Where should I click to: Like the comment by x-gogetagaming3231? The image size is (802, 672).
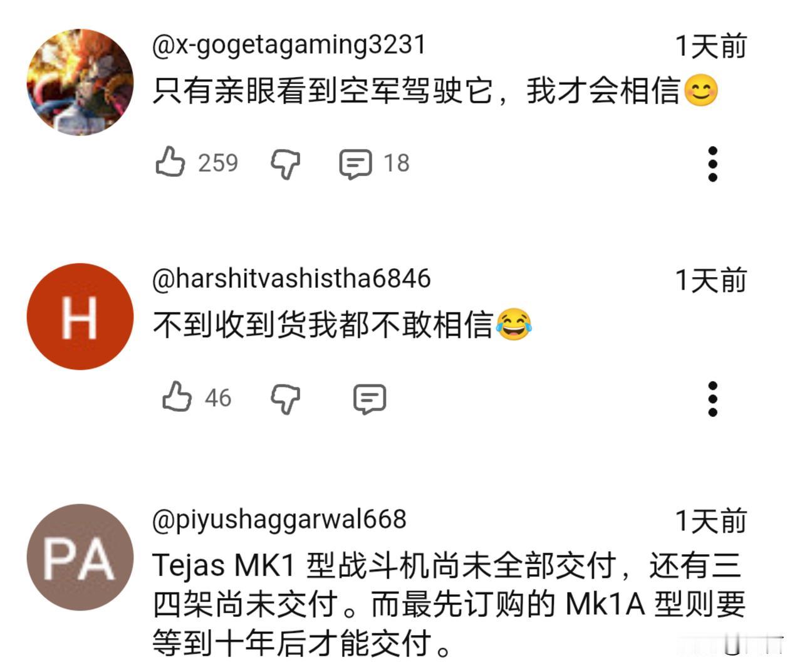(x=170, y=162)
